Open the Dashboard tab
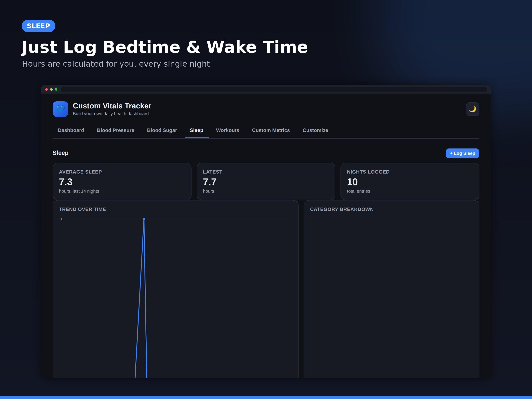The image size is (532, 399). click(x=71, y=130)
